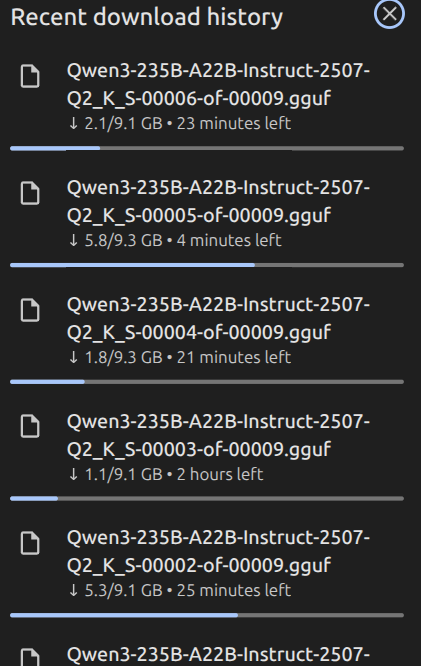Click progress bar of the 00006 download
This screenshot has height=666, width=421.
click(x=207, y=148)
